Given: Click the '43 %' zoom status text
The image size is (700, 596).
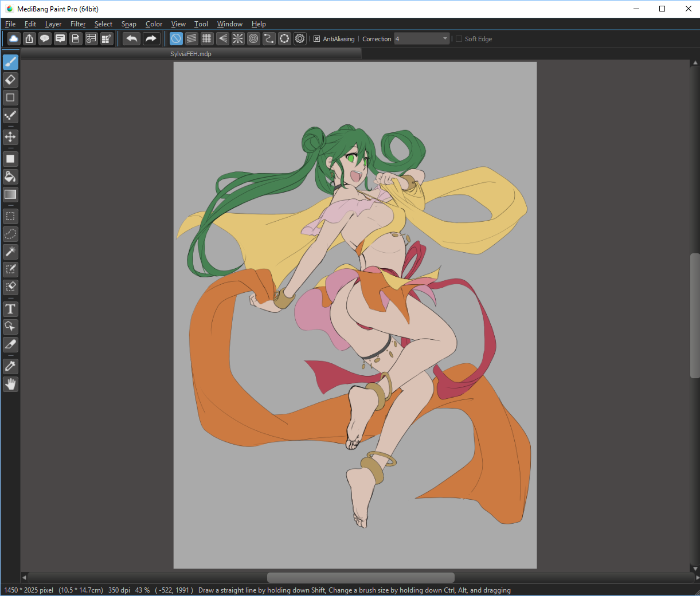Looking at the screenshot, I should coord(143,590).
